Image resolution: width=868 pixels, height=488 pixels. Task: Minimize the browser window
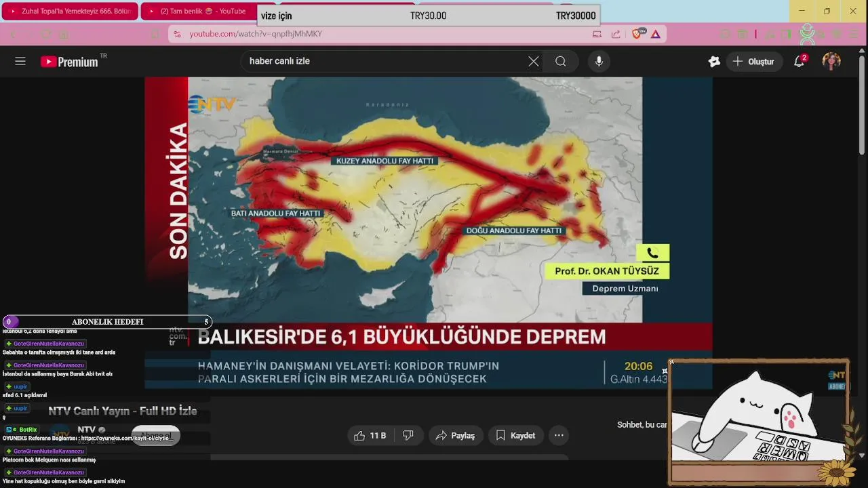click(802, 11)
